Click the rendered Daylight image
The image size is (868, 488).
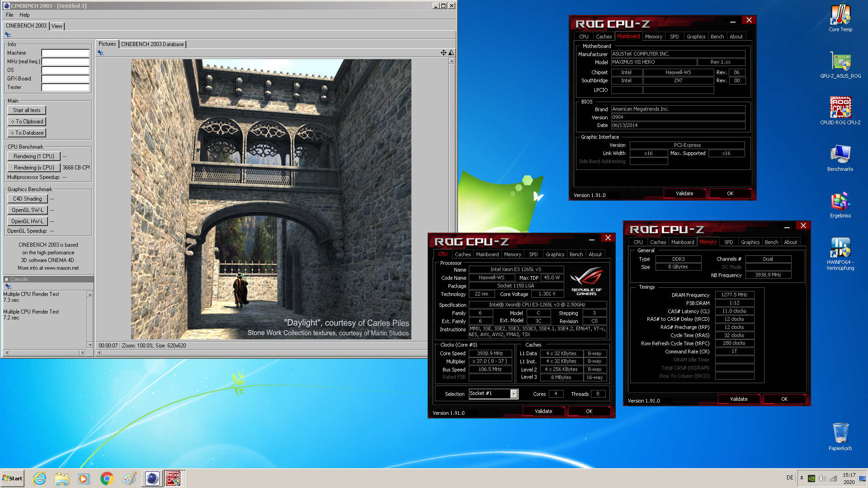(x=271, y=199)
